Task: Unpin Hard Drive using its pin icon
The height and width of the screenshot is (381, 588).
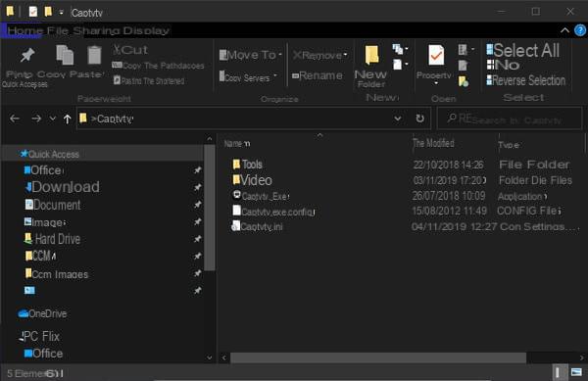Action: coord(197,239)
